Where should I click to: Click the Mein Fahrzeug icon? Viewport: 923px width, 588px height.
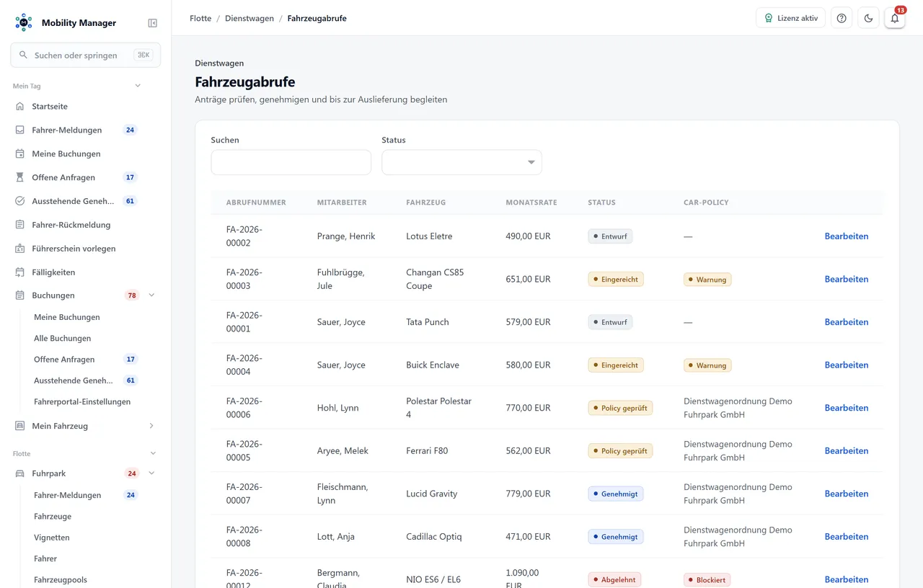pos(19,426)
